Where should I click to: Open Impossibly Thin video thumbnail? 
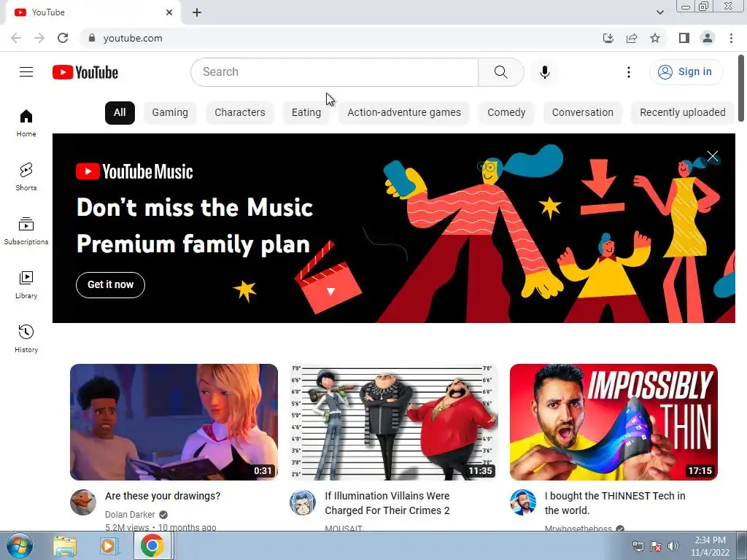point(614,422)
